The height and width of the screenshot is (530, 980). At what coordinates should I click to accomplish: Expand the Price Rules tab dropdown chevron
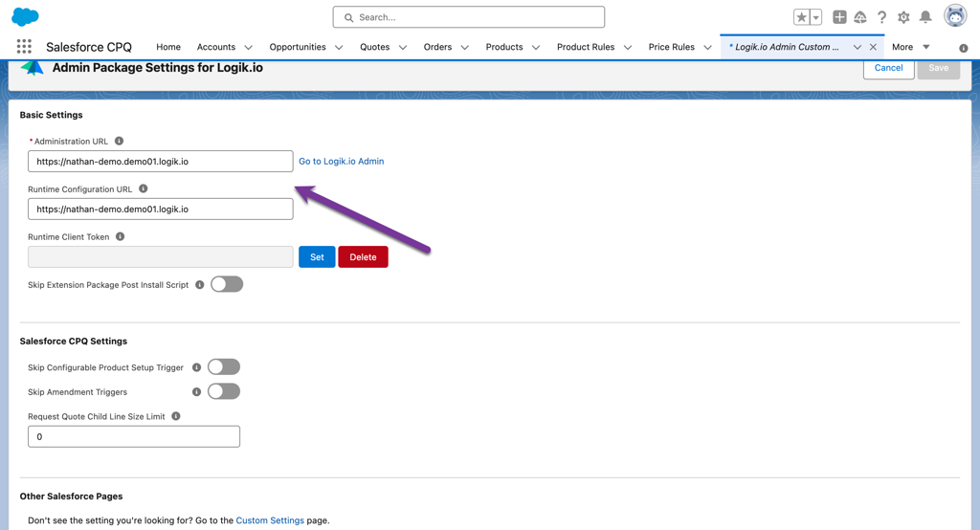pyautogui.click(x=707, y=48)
